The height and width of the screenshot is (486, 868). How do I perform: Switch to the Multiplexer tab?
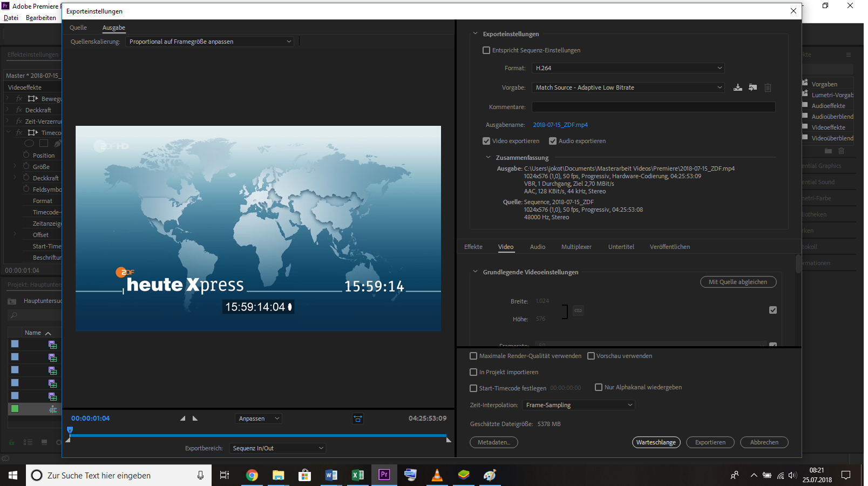click(577, 247)
